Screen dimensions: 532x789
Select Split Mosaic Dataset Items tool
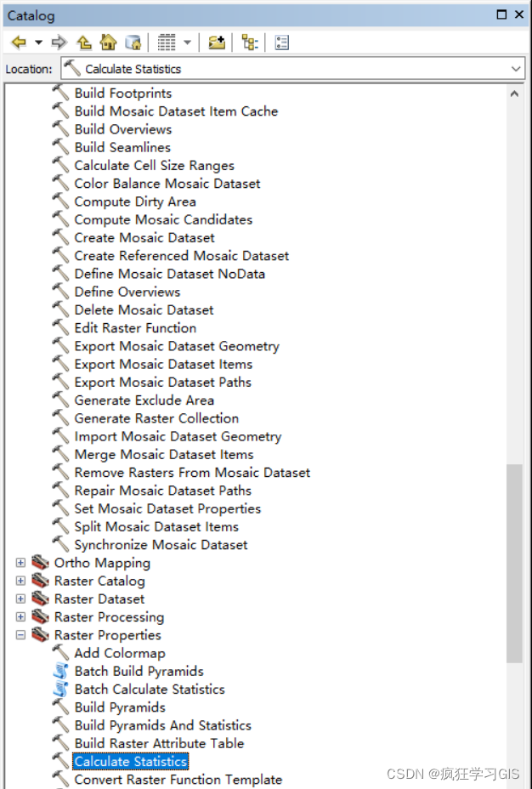[x=156, y=527]
